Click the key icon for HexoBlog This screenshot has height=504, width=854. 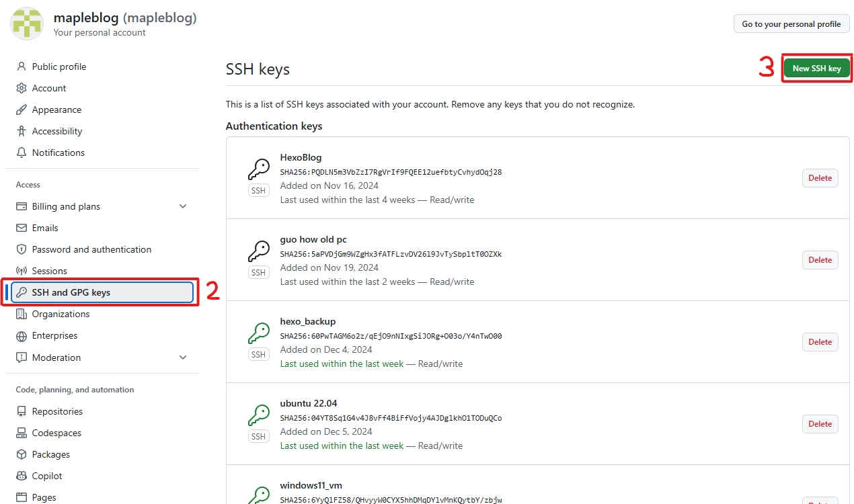coord(259,169)
